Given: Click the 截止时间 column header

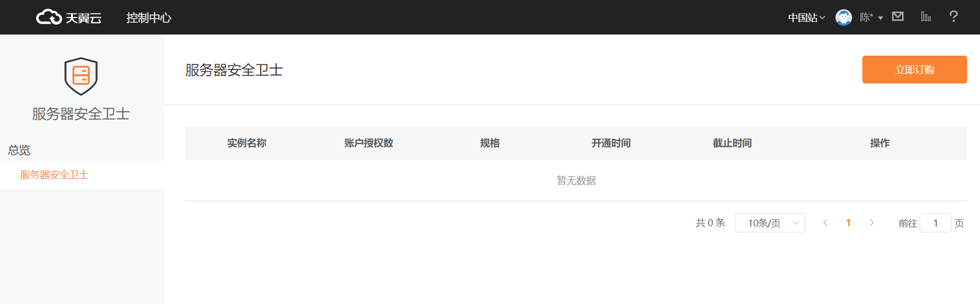Looking at the screenshot, I should coord(732,143).
